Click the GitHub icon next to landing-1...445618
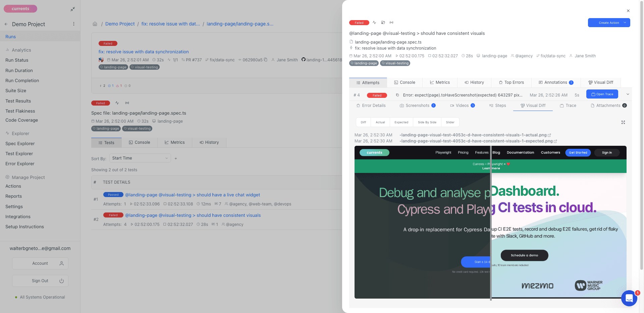The image size is (644, 313). click(x=304, y=60)
